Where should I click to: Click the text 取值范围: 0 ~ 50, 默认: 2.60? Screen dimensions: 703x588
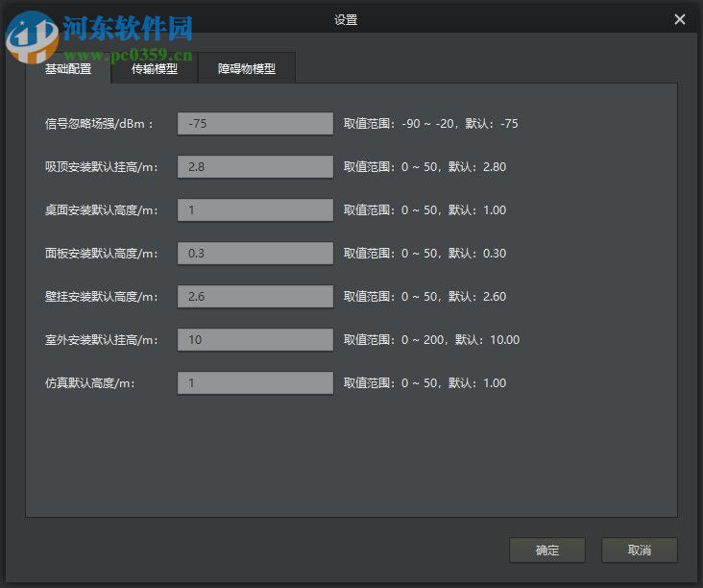click(425, 297)
